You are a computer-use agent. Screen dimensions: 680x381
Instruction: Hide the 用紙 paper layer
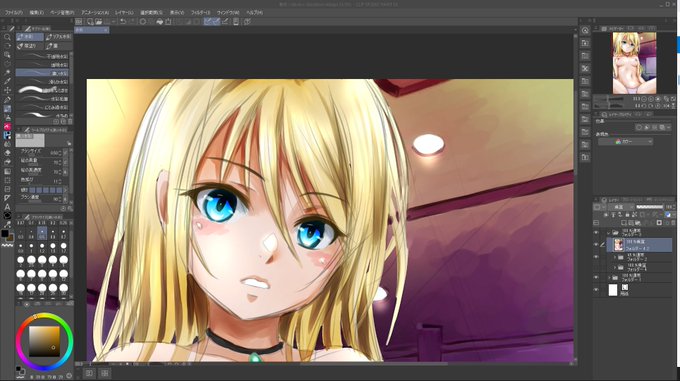click(x=596, y=290)
